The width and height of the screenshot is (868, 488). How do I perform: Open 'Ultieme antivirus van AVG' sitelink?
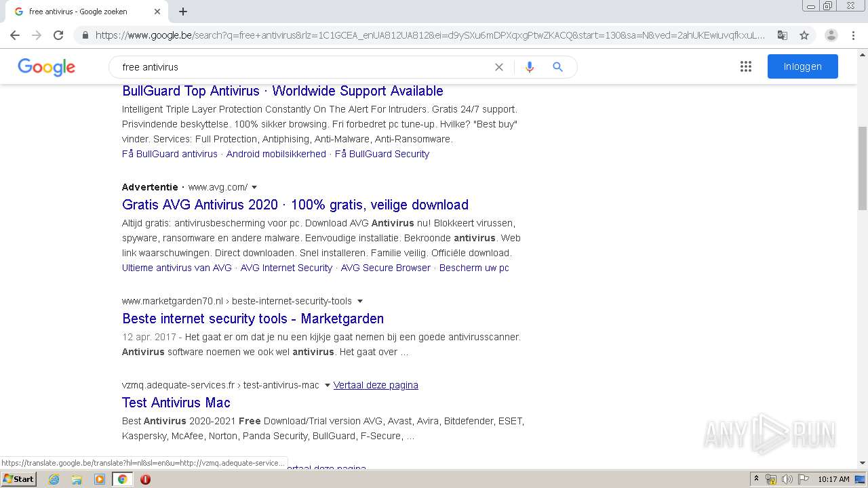177,268
